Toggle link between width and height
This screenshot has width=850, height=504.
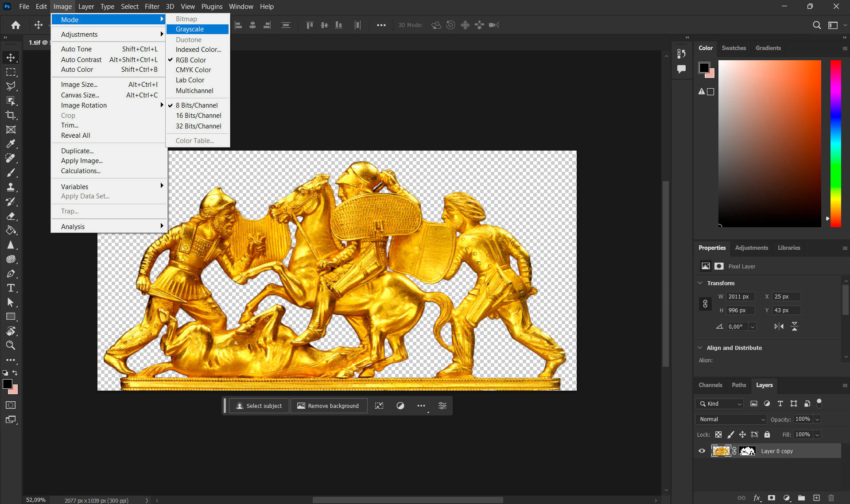705,304
